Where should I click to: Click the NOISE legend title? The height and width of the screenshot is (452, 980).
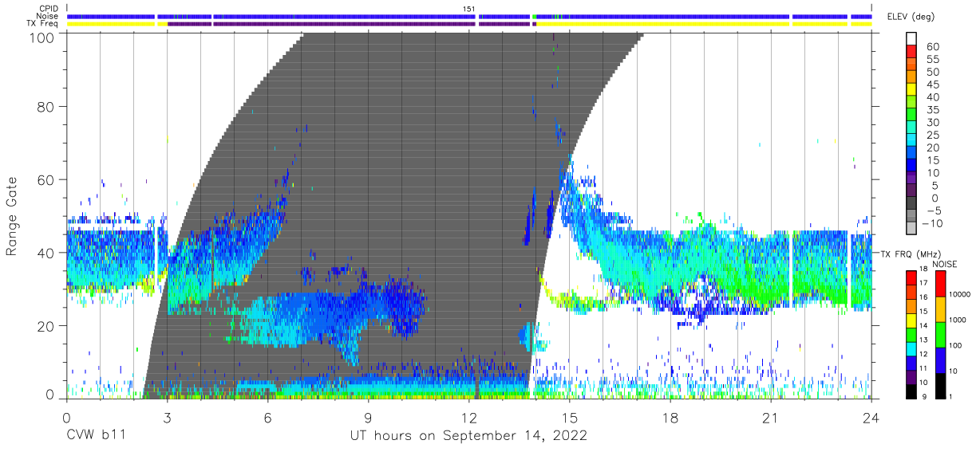[x=945, y=264]
